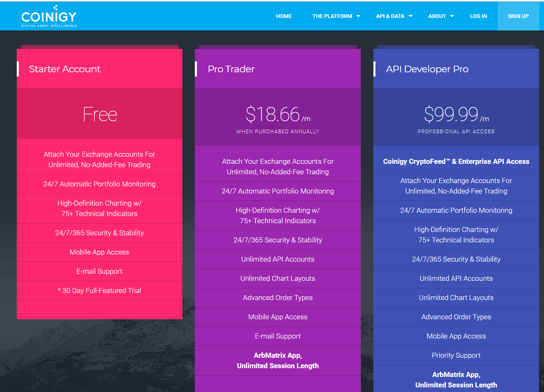Click the $99.99/m price
The height and width of the screenshot is (392, 544).
[x=456, y=114]
